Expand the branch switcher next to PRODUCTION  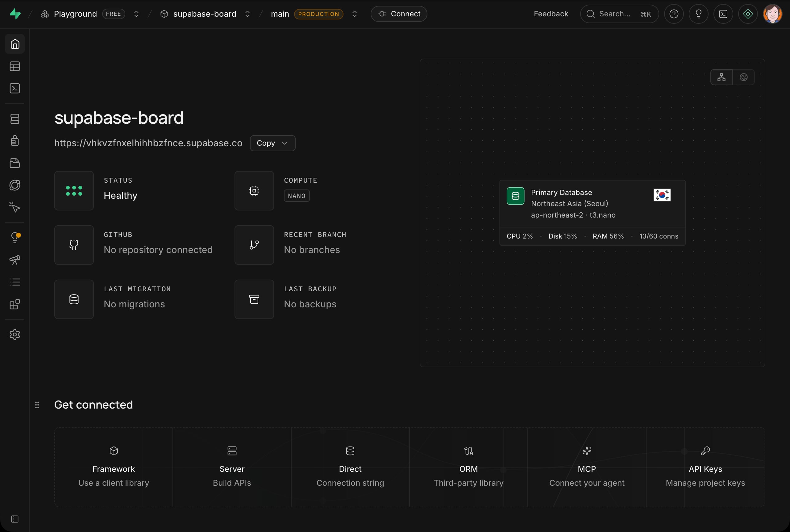pyautogui.click(x=355, y=14)
